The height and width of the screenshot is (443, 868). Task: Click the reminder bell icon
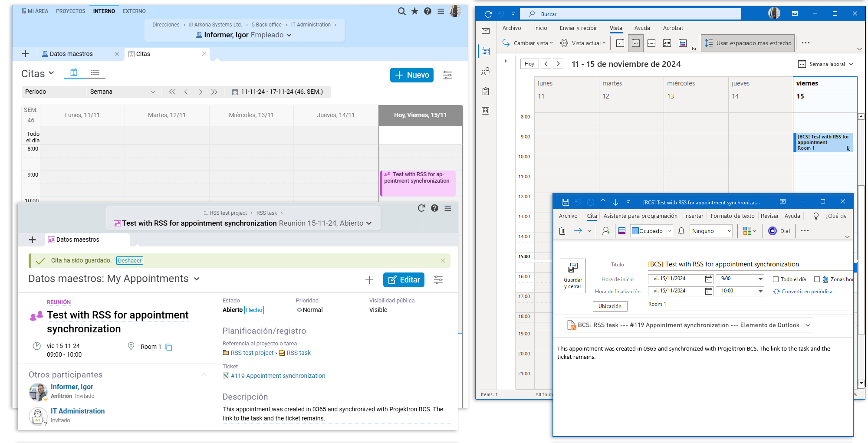(681, 231)
